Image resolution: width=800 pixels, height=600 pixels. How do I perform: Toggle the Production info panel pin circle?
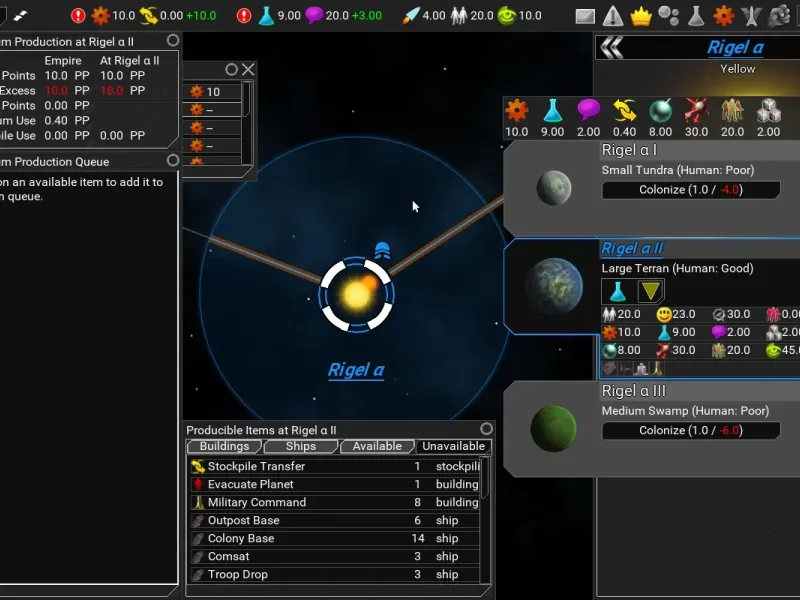[173, 40]
